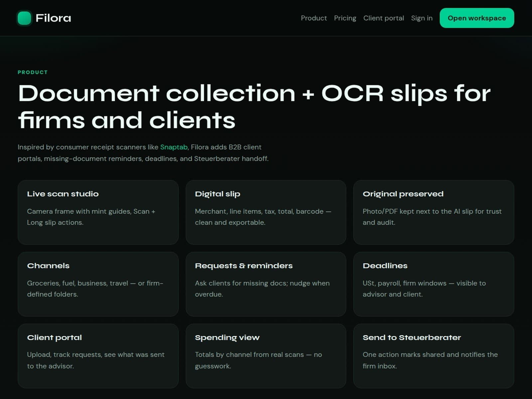Click text 'Groceries, fuel, business, travel'
The height and width of the screenshot is (399, 532).
pos(77,283)
